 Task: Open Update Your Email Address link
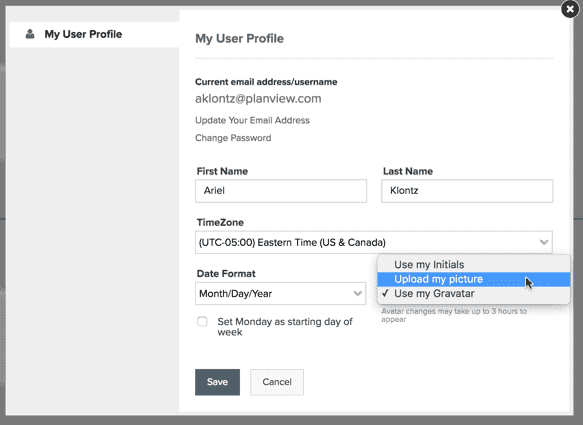pos(252,120)
